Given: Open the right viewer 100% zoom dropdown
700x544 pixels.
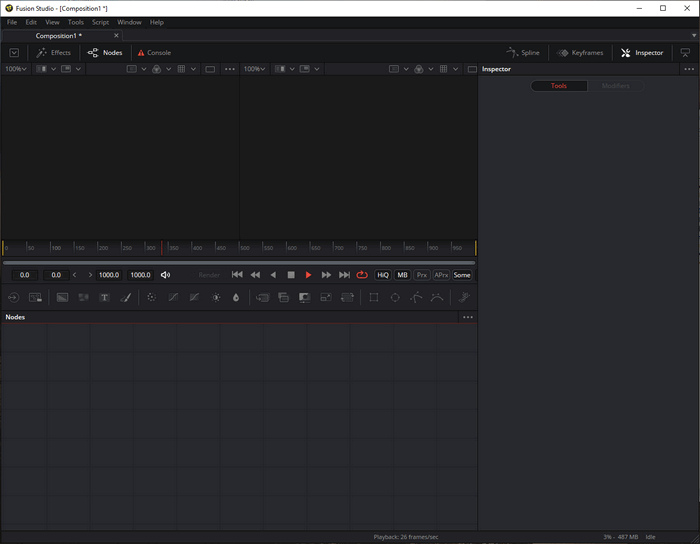Looking at the screenshot, I should tap(254, 69).
